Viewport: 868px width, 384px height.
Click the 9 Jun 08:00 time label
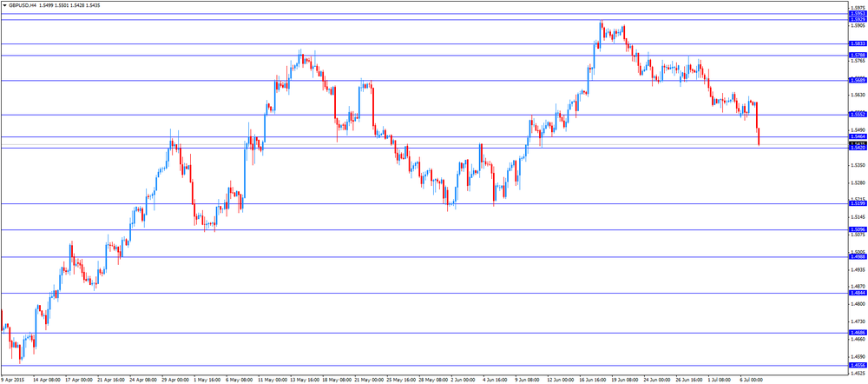pyautogui.click(x=527, y=381)
